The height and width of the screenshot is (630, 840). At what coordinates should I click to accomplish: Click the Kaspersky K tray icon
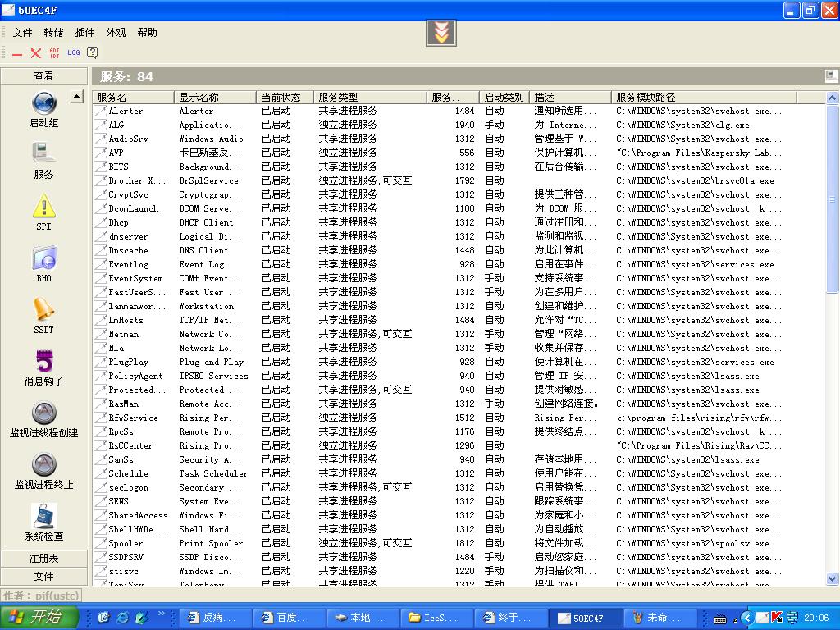(777, 617)
